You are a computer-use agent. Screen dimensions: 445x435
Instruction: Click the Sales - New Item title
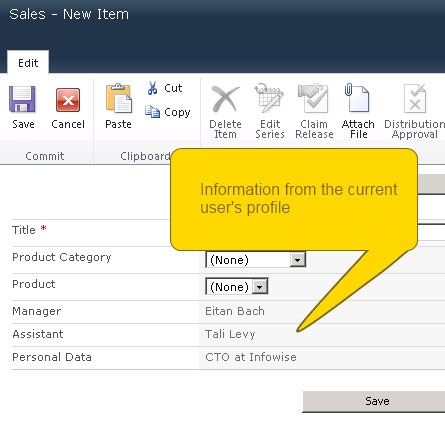coord(69,14)
